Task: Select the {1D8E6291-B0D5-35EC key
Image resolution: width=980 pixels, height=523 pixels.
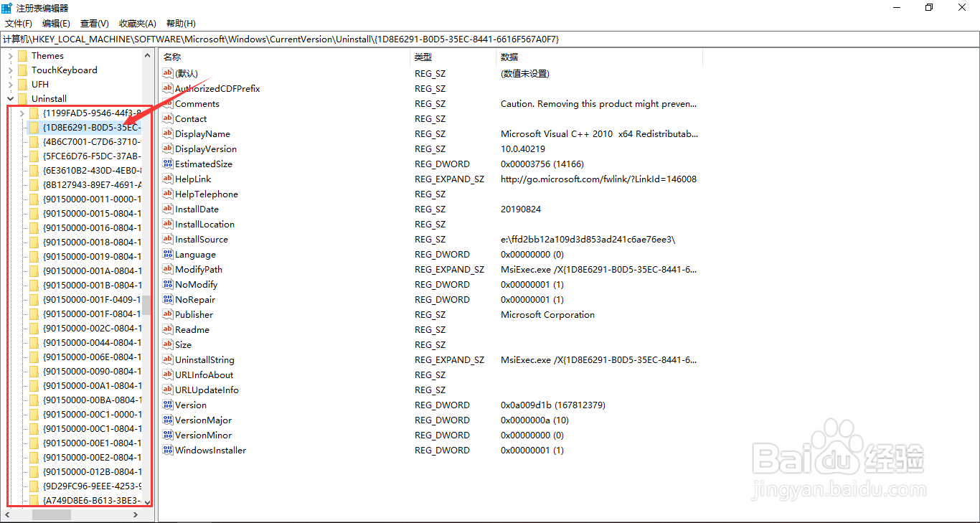Action: [91, 127]
